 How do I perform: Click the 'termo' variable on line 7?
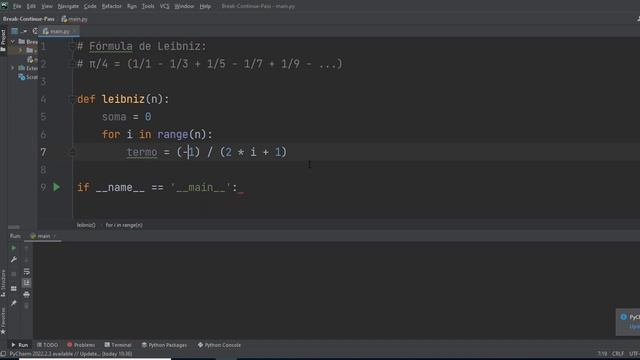[x=142, y=152]
